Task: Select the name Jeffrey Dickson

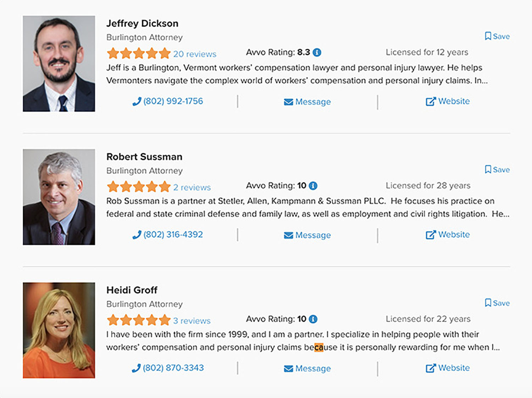Action: (x=143, y=23)
